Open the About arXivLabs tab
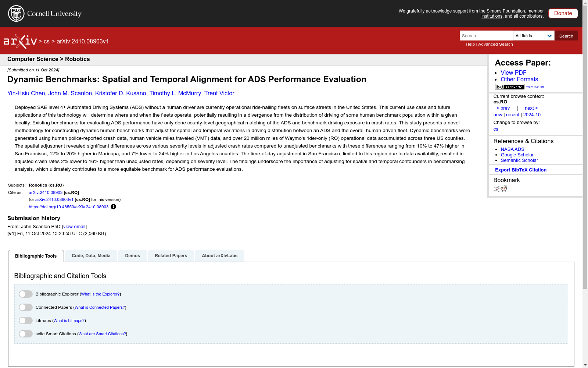The height and width of the screenshot is (368, 588). 220,256
